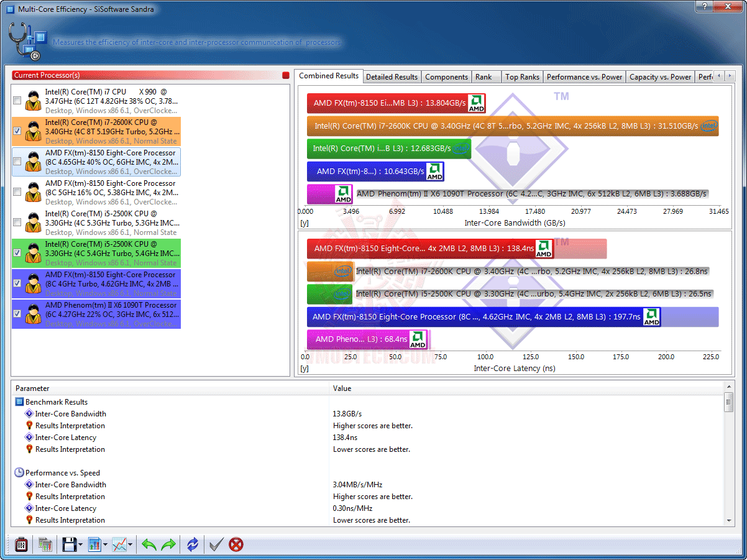Click the red cancel X icon
Image resolution: width=747 pixels, height=560 pixels.
point(236,545)
